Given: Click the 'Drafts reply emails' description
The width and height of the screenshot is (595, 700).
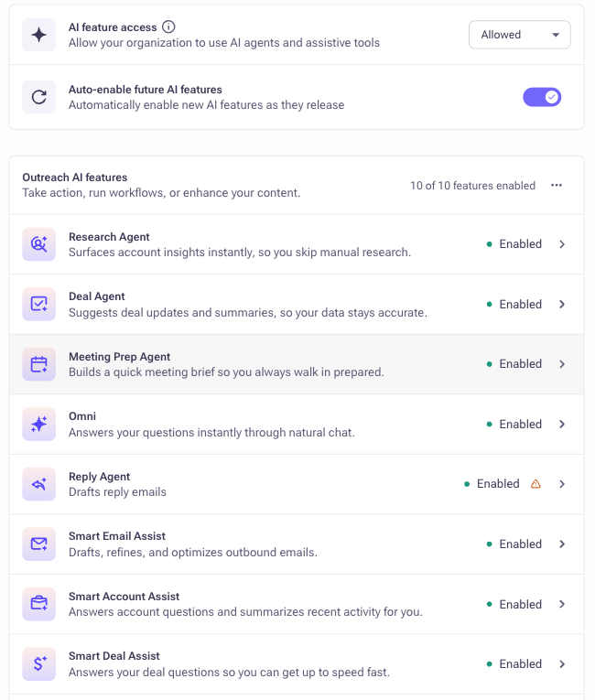Looking at the screenshot, I should 117,492.
